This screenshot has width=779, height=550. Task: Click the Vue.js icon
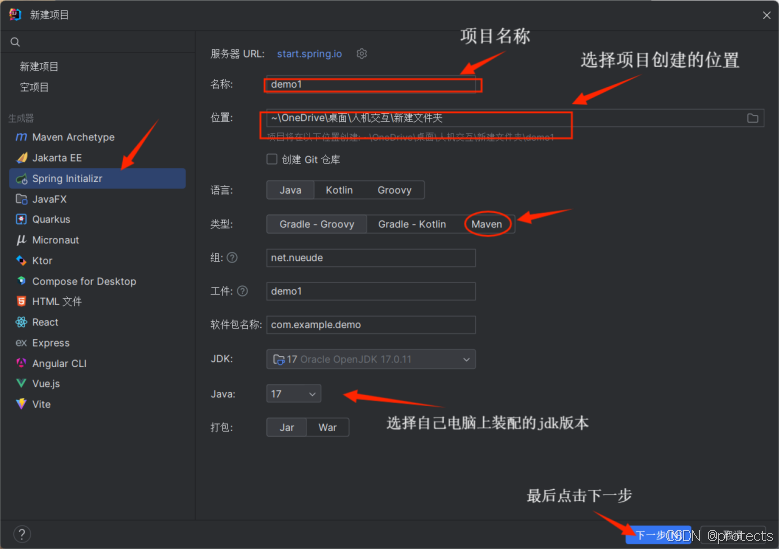coord(21,384)
